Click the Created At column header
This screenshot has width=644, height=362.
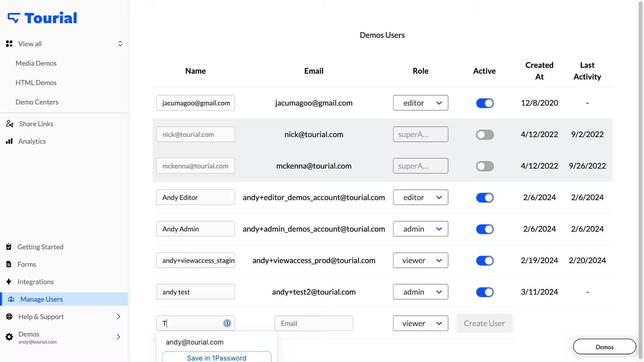(x=539, y=71)
